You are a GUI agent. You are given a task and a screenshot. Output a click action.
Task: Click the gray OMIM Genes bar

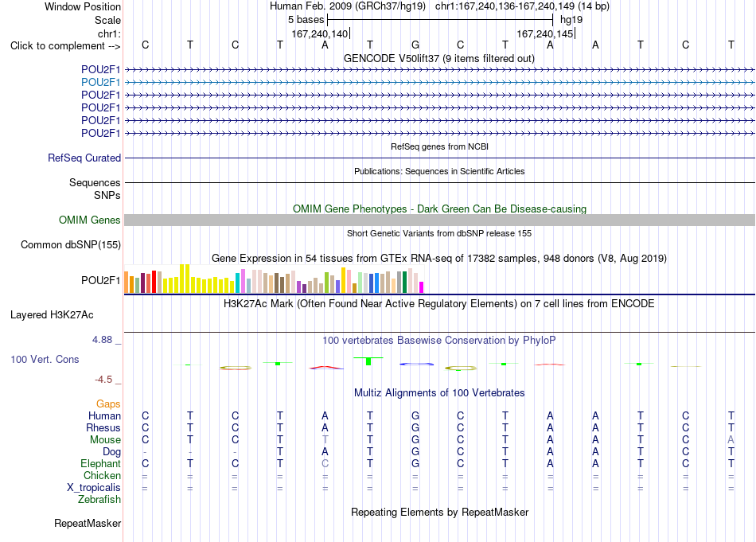coord(439,220)
